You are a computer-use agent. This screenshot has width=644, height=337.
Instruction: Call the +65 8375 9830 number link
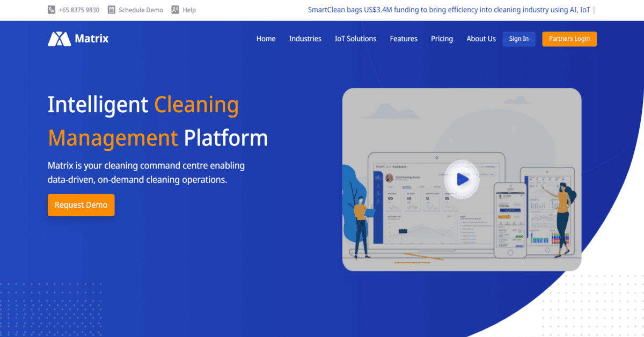coord(79,10)
